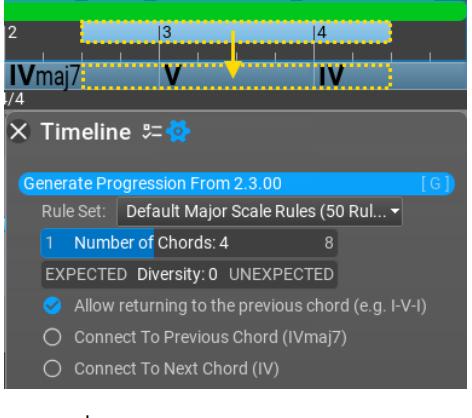This screenshot has height=418, width=472.
Task: Uncheck Allow returning to the previous chord
Action: coord(52,306)
